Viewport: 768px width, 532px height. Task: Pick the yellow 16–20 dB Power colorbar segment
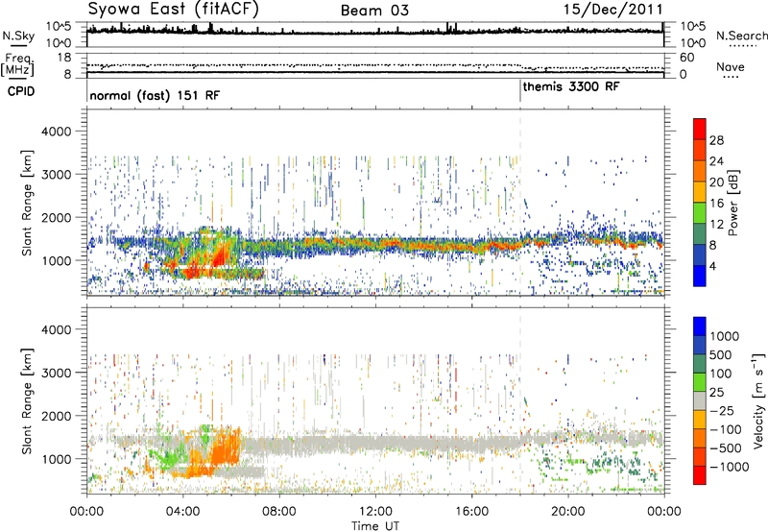click(700, 192)
